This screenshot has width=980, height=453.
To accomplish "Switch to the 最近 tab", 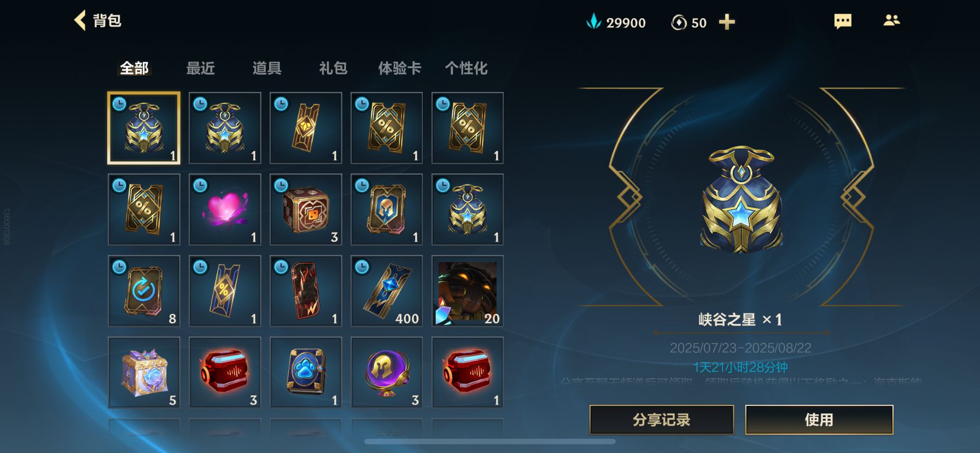I will click(201, 68).
